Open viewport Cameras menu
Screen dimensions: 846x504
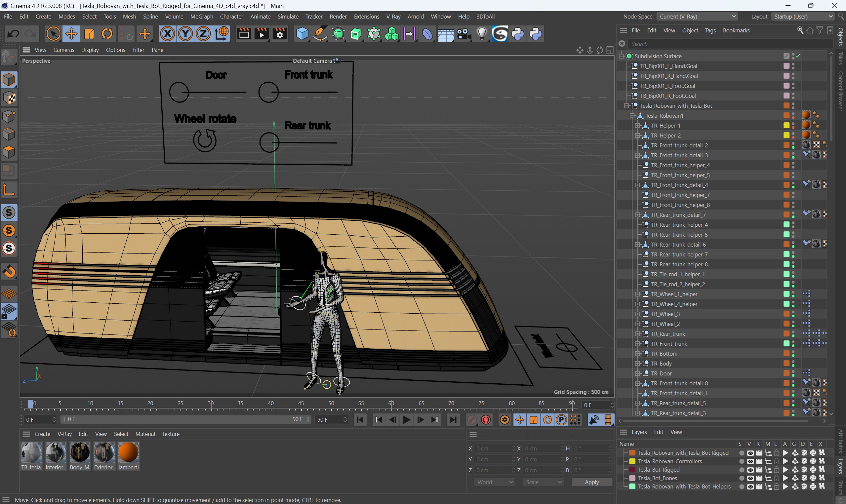click(x=63, y=50)
